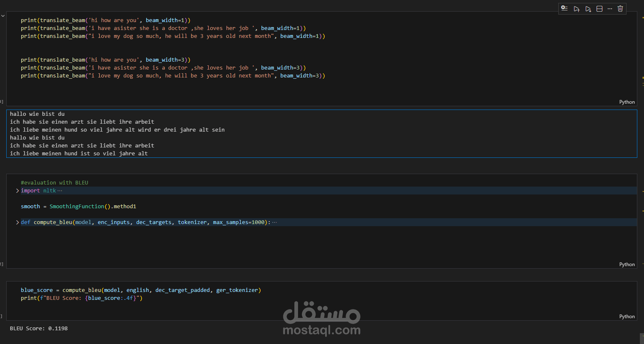The image size is (644, 344).
Task: Collapse the translate_beam code cell chevron
Action: pos(3,16)
